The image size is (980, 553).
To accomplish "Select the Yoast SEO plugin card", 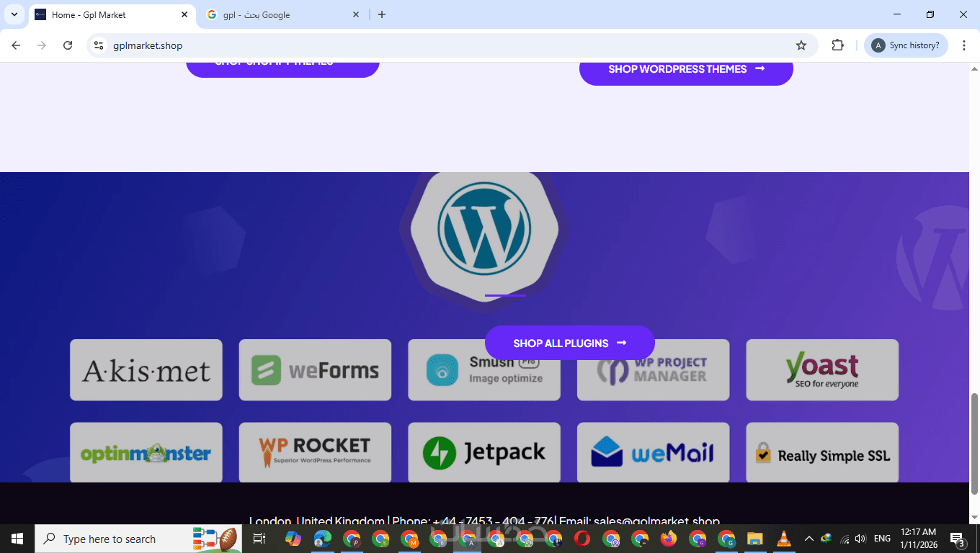I will (822, 370).
